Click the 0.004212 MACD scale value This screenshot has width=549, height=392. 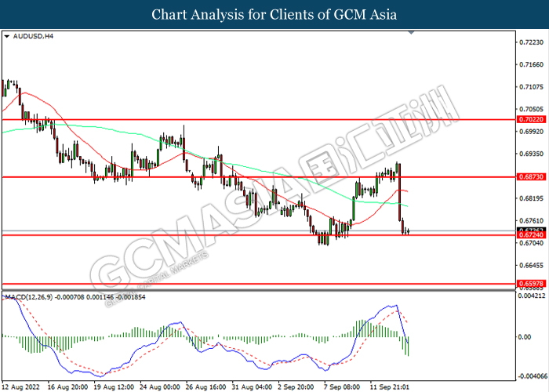click(x=532, y=296)
